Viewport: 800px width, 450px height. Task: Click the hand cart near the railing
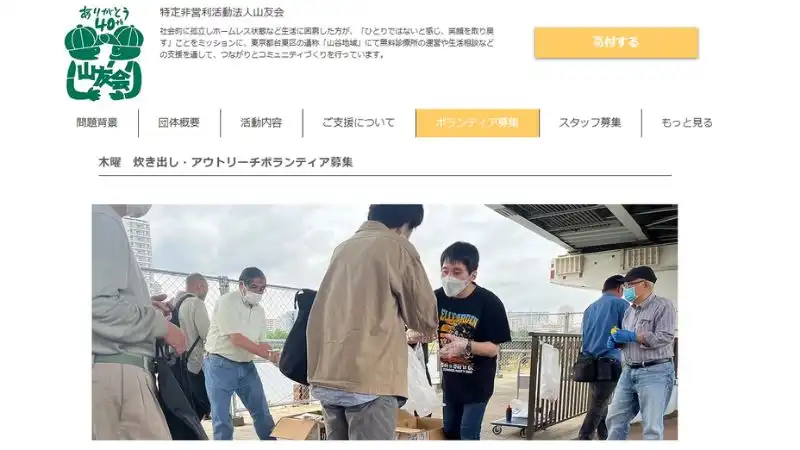tap(510, 421)
